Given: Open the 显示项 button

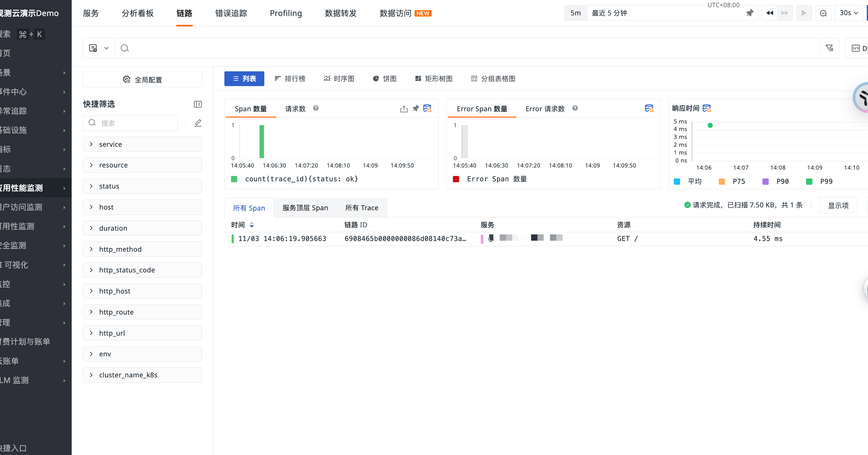Looking at the screenshot, I should point(838,205).
